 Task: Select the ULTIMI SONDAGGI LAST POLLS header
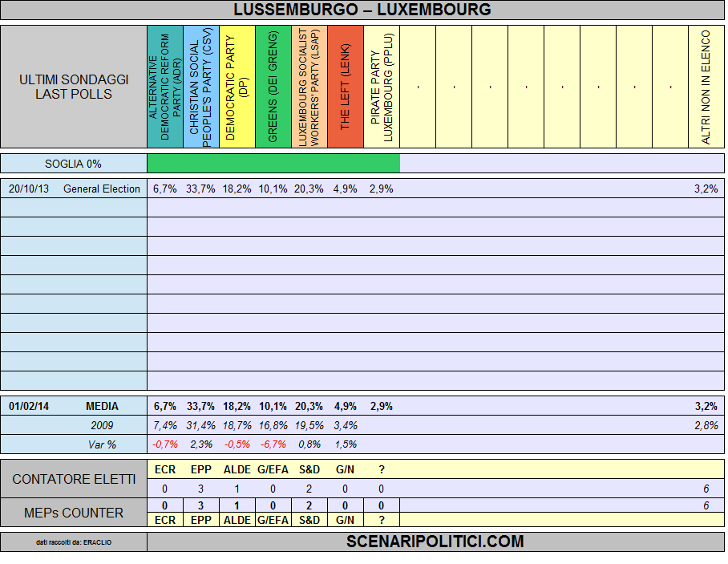(x=74, y=87)
